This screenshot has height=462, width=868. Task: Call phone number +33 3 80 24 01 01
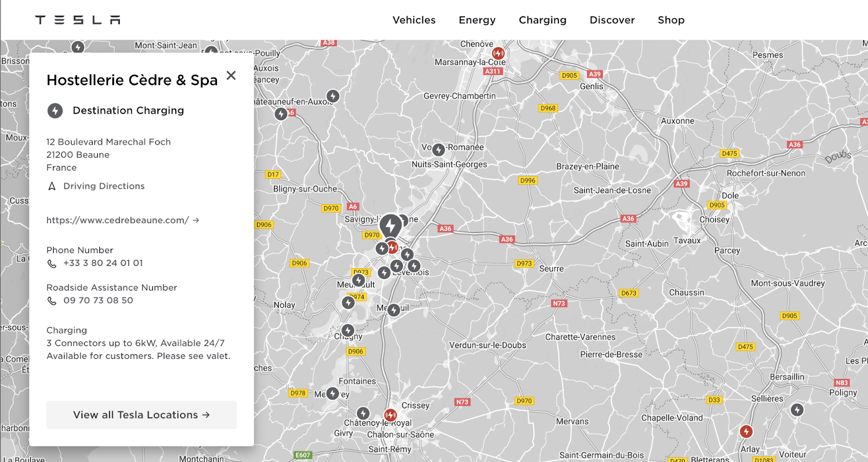click(103, 263)
